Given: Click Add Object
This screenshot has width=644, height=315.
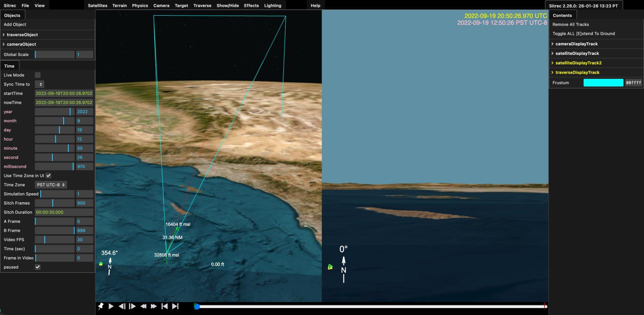Looking at the screenshot, I should pyautogui.click(x=15, y=25).
